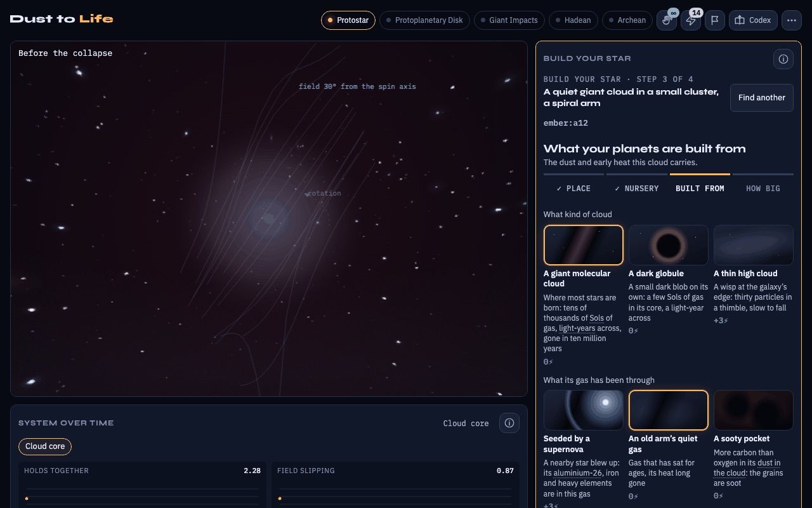Return to the PLACE step

(x=573, y=189)
